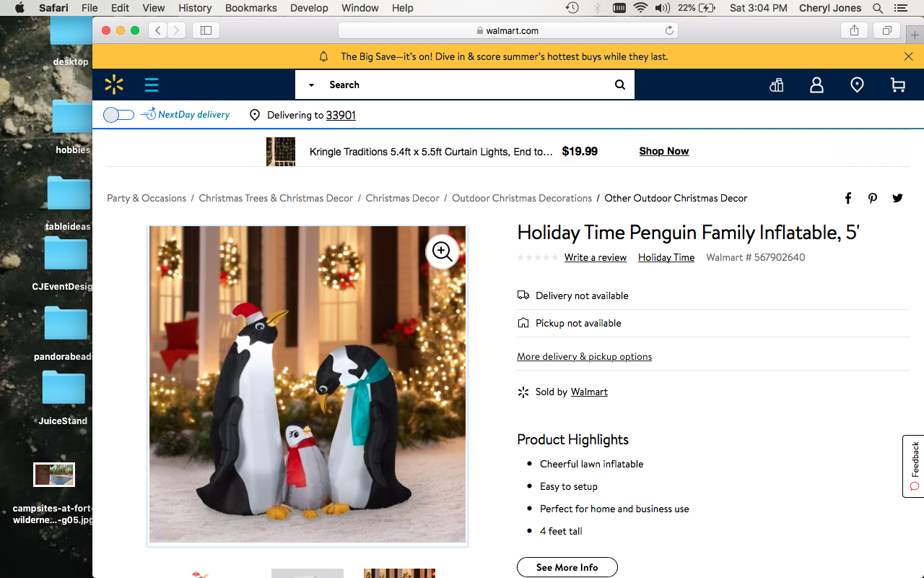Open the store location pin icon
The width and height of the screenshot is (924, 578).
coord(857,85)
